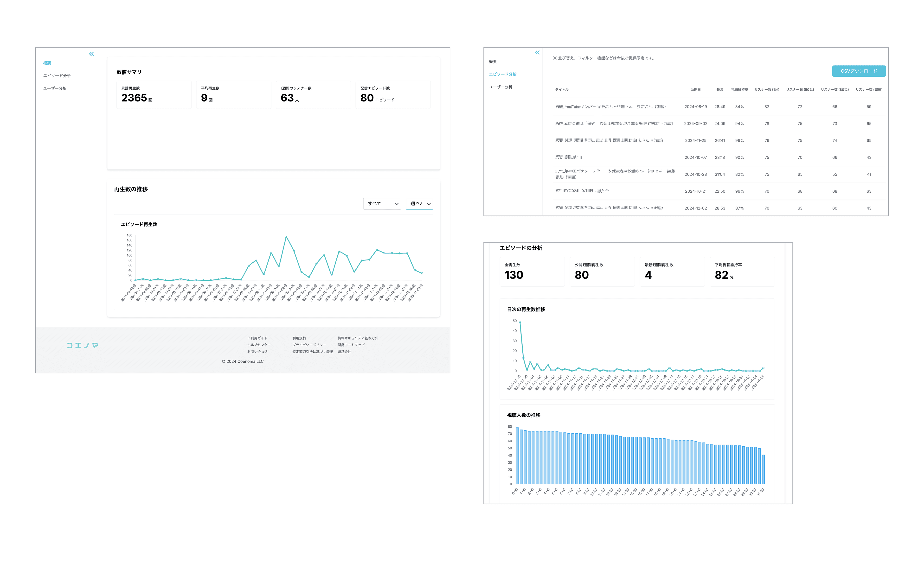Click the 0:00 bar in the 視聴人数の推移 chart

coord(517,455)
